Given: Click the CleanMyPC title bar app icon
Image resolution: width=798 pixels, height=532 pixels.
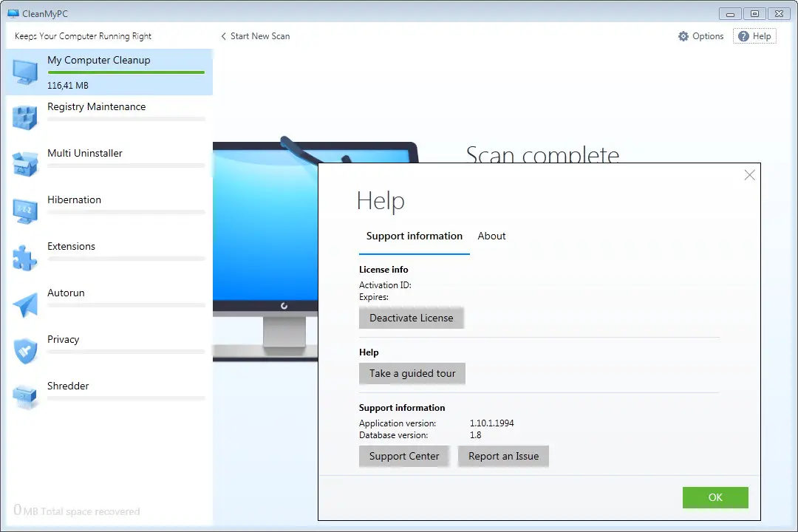Looking at the screenshot, I should (x=13, y=14).
